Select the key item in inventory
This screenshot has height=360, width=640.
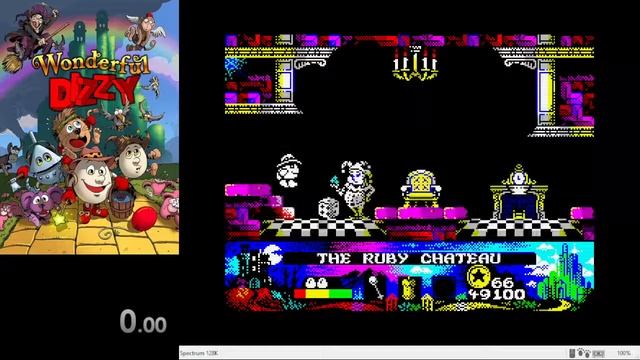376,287
